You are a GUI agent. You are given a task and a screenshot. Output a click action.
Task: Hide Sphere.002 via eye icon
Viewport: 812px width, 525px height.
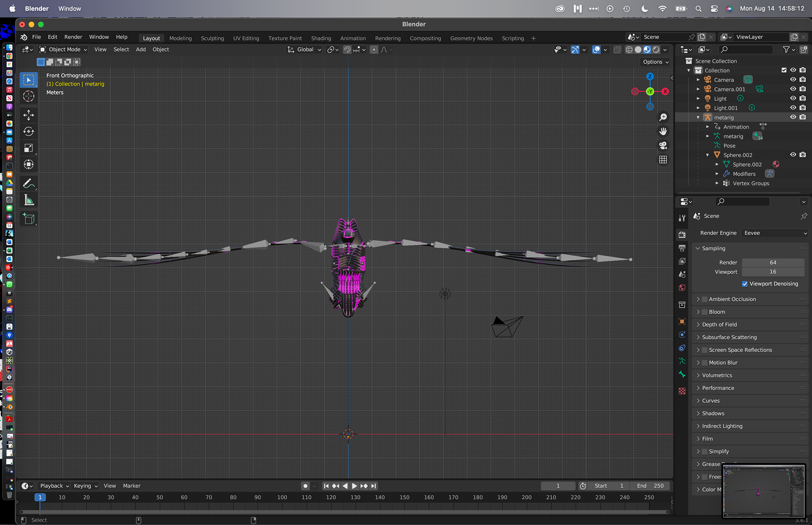click(x=793, y=155)
